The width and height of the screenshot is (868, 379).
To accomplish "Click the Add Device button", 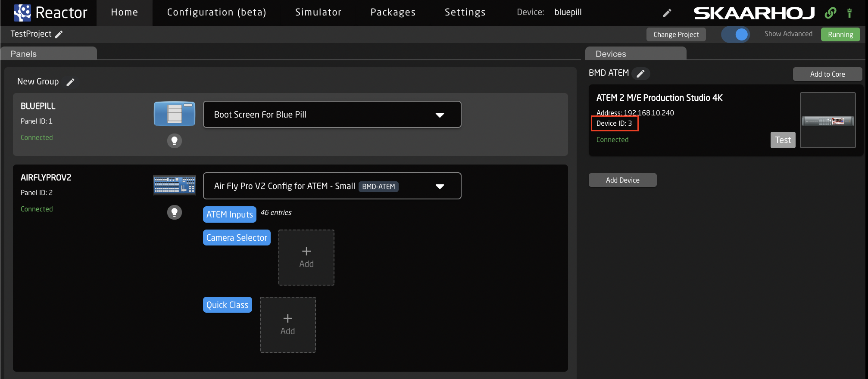I will tap(623, 180).
